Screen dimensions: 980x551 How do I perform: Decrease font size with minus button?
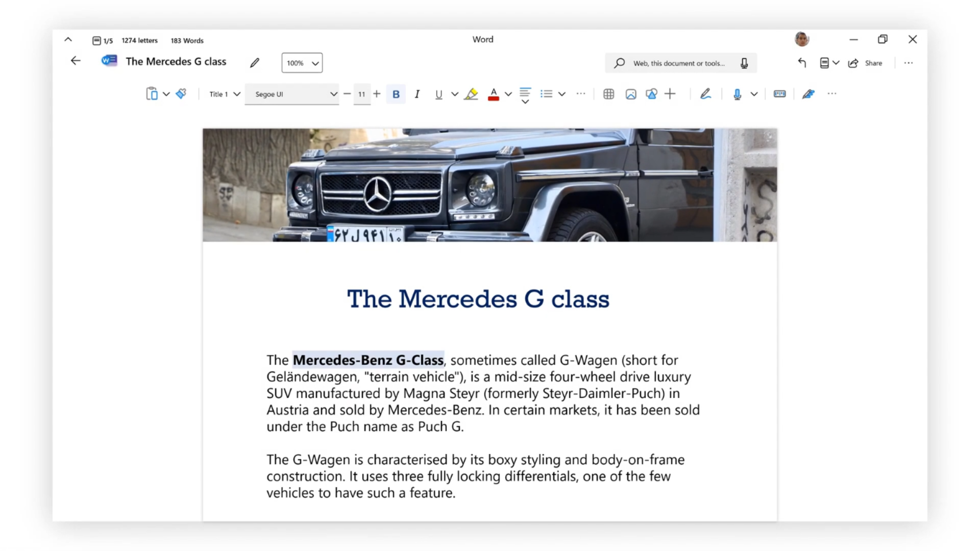point(347,94)
